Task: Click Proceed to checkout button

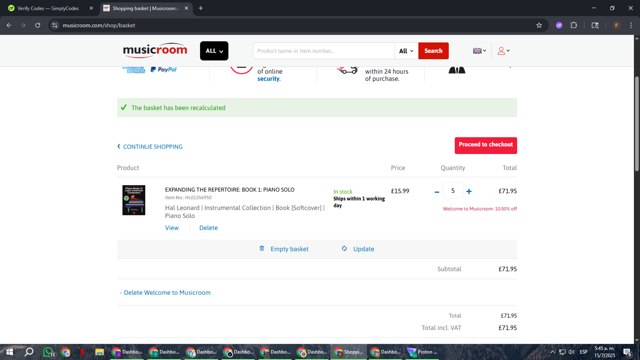Action: click(486, 145)
